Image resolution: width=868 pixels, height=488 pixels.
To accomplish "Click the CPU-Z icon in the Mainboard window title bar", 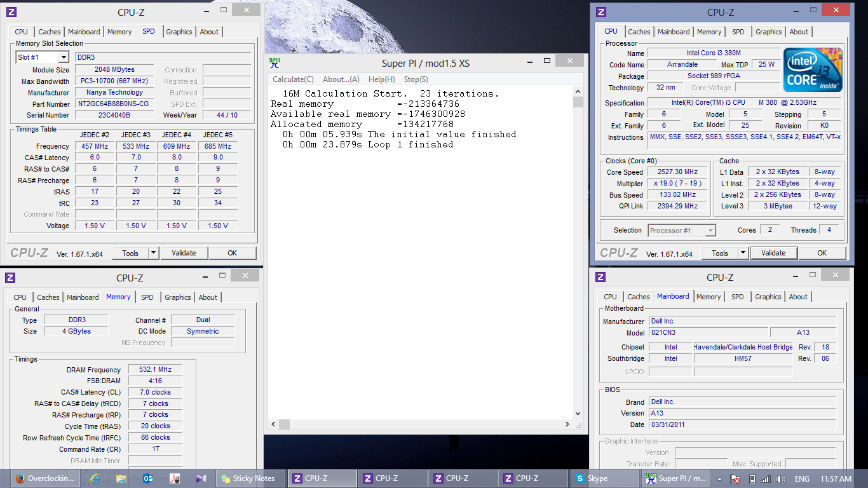I will (x=600, y=277).
